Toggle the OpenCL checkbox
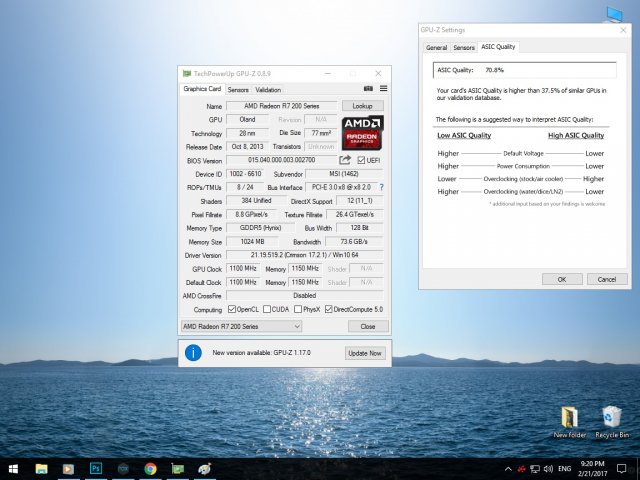This screenshot has height=480, width=640. tap(231, 309)
